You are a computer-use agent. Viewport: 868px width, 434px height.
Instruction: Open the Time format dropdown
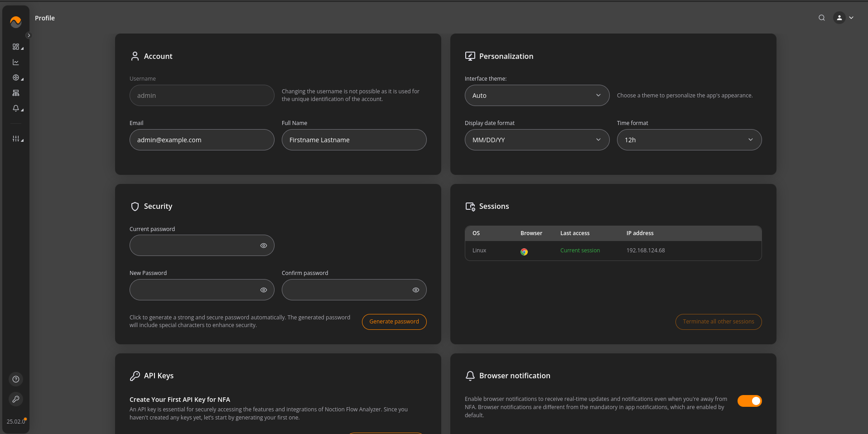[x=689, y=140]
